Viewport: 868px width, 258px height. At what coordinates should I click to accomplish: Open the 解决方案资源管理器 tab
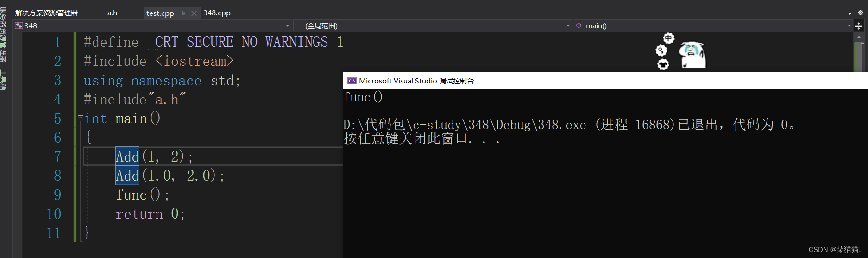(x=46, y=13)
